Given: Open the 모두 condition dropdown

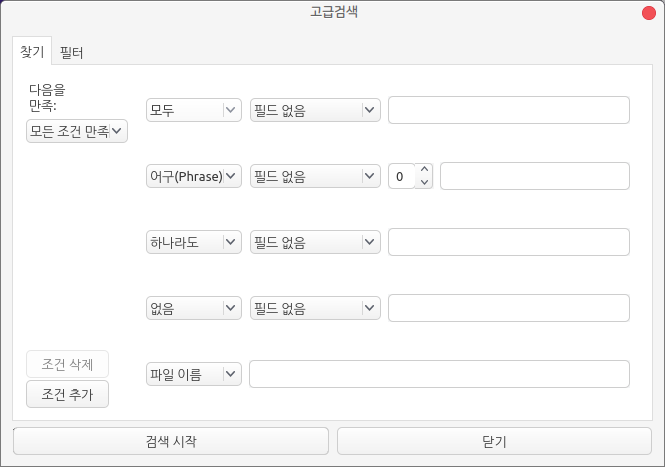Looking at the screenshot, I should pyautogui.click(x=194, y=110).
